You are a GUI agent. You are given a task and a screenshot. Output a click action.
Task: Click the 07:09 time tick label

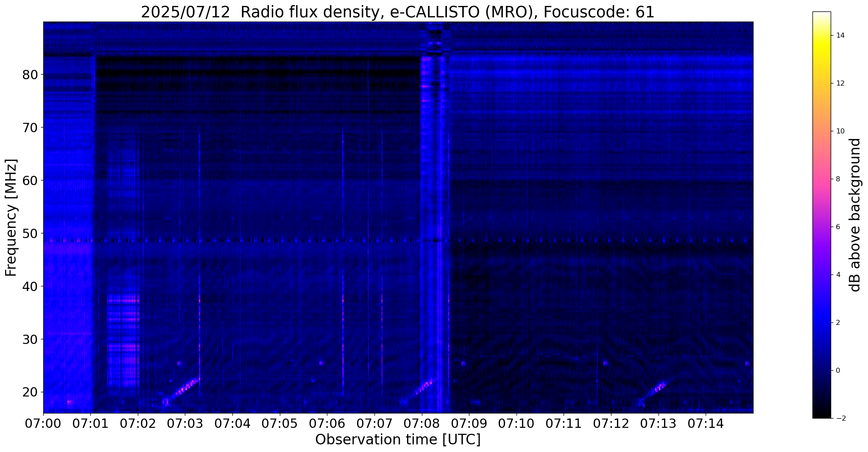(469, 424)
